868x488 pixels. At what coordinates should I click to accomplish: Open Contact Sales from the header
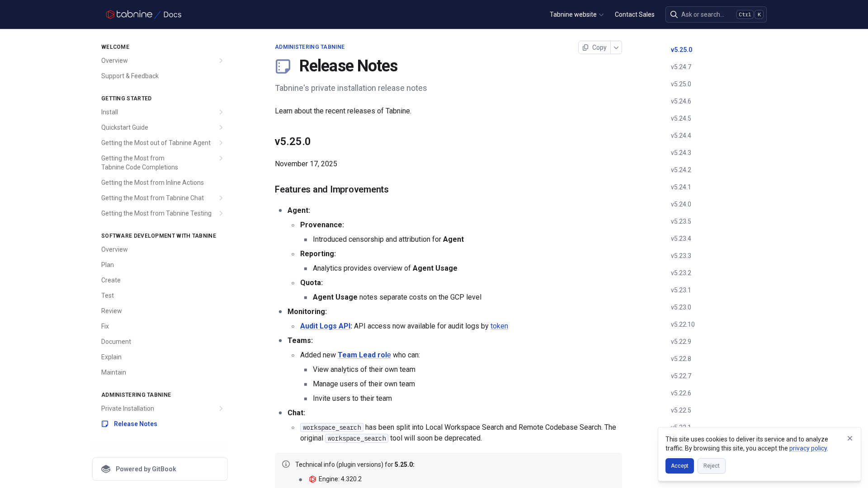coord(634,14)
